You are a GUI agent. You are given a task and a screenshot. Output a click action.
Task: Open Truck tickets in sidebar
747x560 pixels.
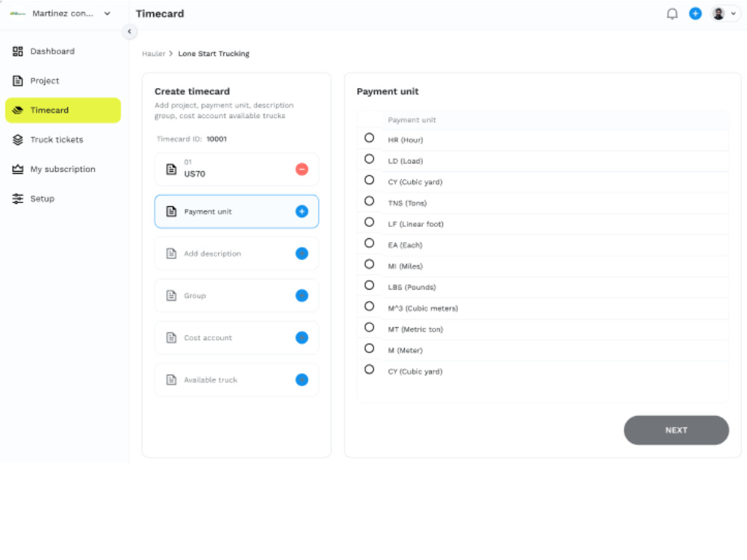(63, 140)
